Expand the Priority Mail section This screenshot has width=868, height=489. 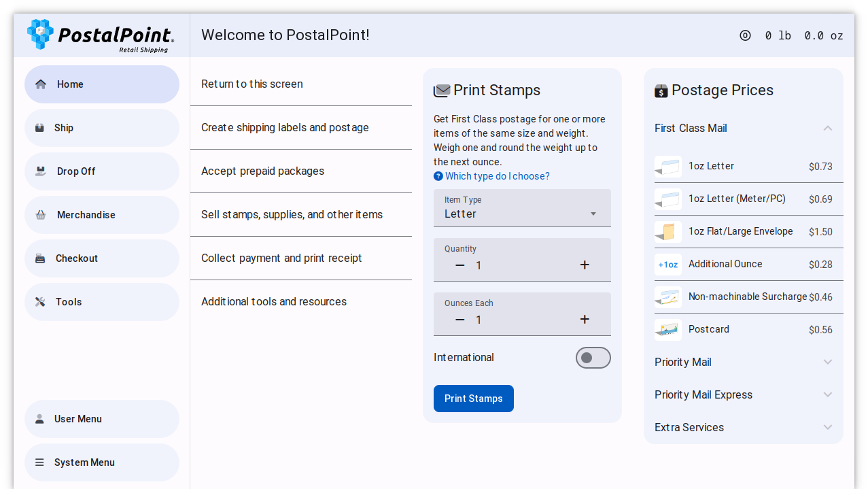pyautogui.click(x=743, y=362)
